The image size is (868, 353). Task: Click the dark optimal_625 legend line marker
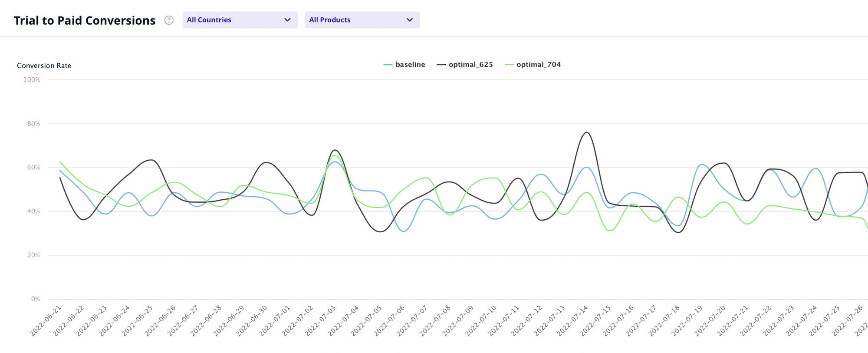441,65
